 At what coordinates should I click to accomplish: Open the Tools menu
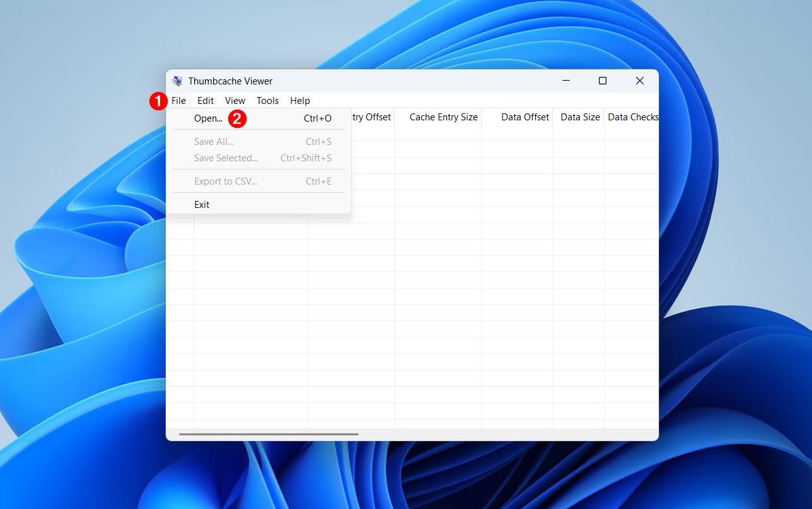coord(267,101)
